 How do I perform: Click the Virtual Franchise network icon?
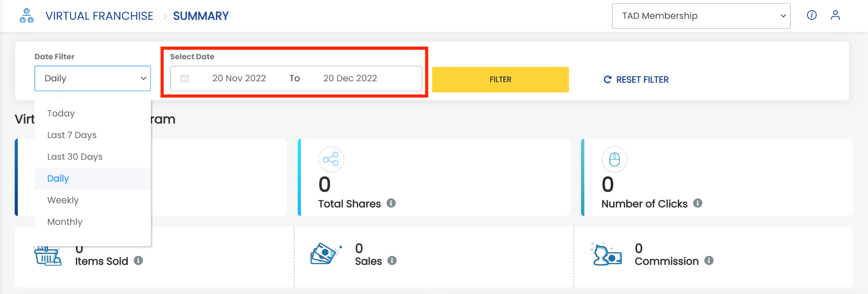coord(27,16)
